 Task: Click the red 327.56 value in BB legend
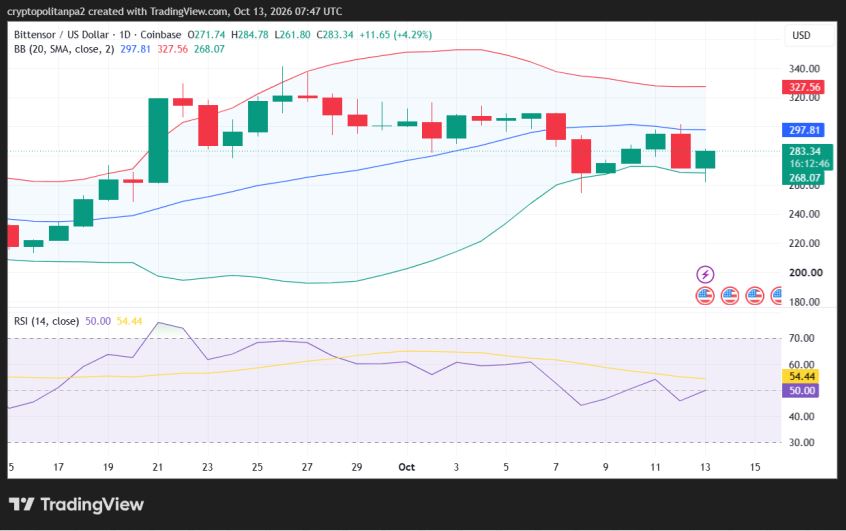click(173, 49)
